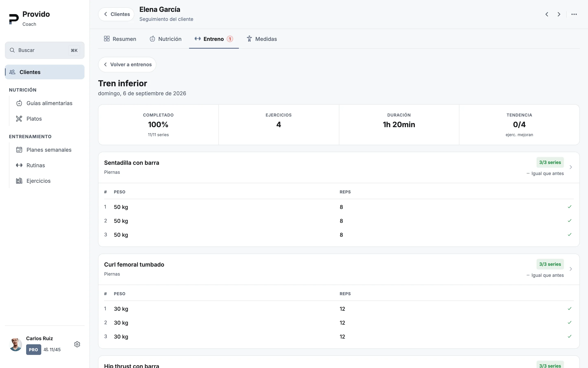The width and height of the screenshot is (588, 368).
Task: Click the 100% completado value
Action: [158, 125]
